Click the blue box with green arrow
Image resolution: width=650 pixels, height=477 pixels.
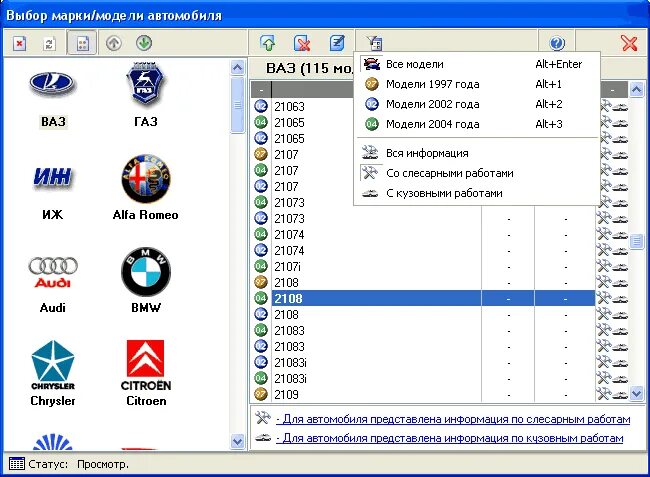[x=268, y=43]
